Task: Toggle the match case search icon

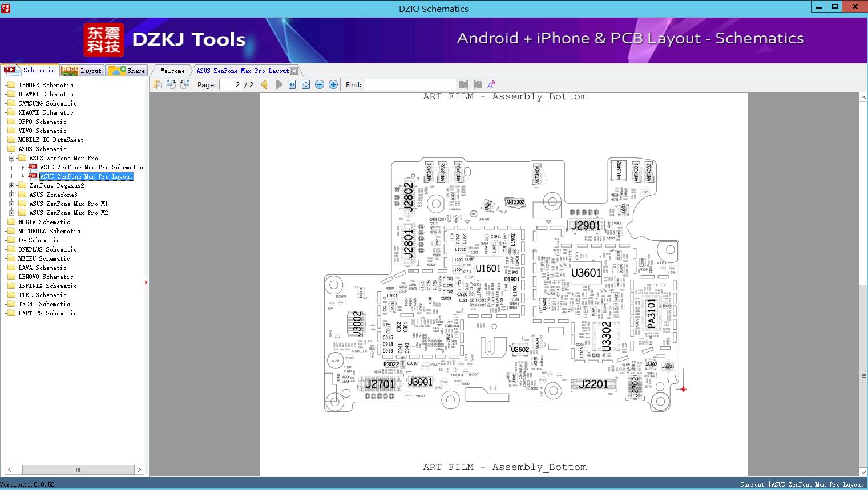Action: (491, 84)
